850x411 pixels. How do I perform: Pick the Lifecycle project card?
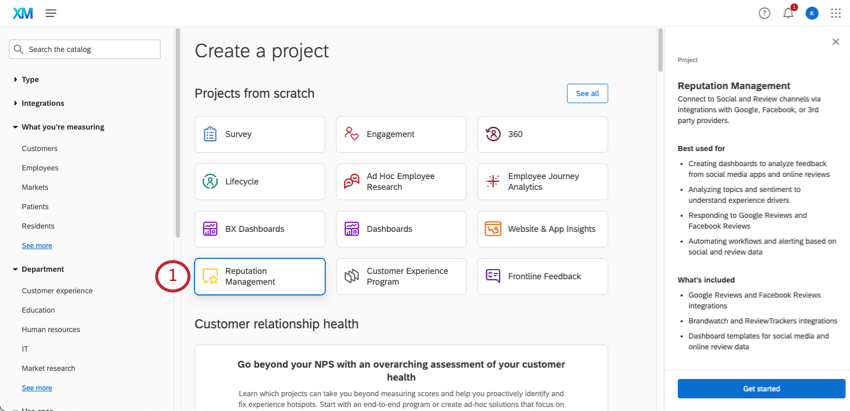259,182
